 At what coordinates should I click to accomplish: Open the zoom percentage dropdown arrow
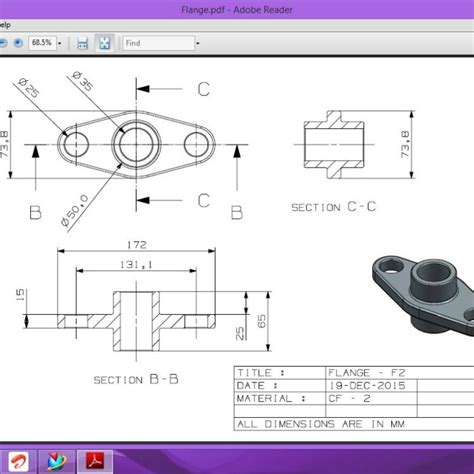(60, 43)
